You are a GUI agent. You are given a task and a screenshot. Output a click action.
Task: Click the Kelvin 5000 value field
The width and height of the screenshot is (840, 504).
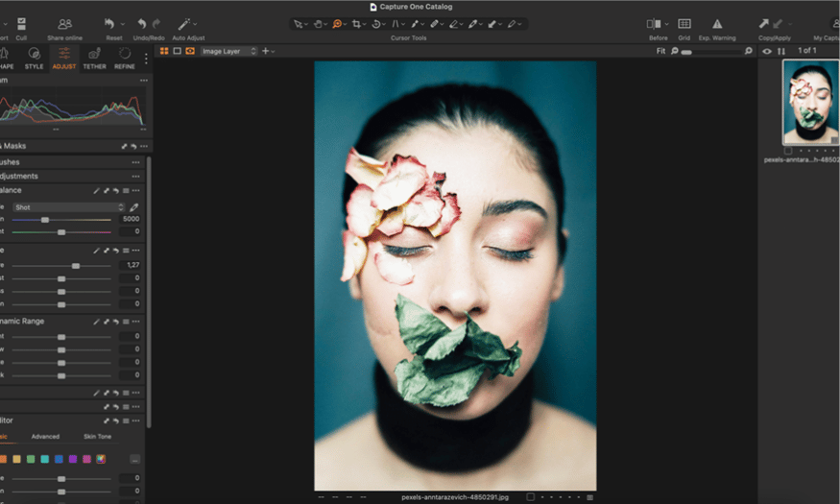pyautogui.click(x=131, y=219)
